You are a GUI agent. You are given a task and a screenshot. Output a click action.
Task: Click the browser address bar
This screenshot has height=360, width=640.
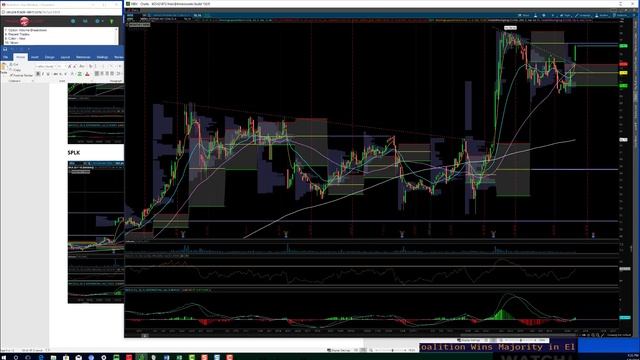(x=61, y=12)
